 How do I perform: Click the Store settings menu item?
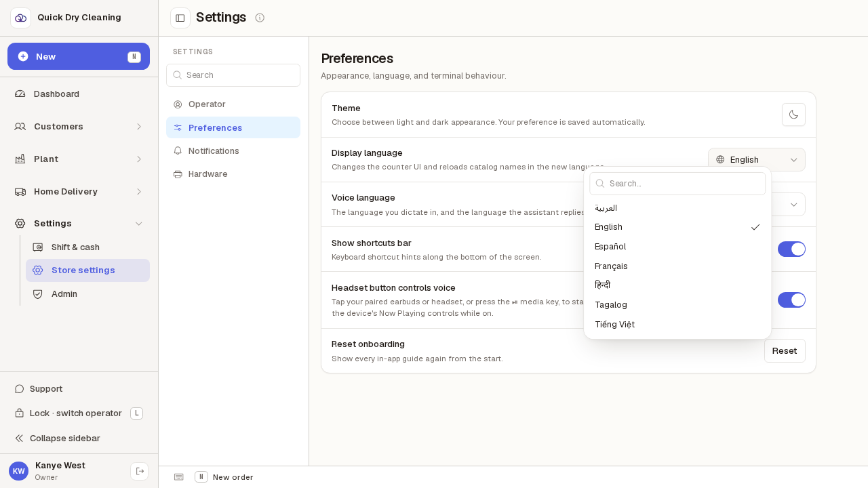tap(87, 270)
